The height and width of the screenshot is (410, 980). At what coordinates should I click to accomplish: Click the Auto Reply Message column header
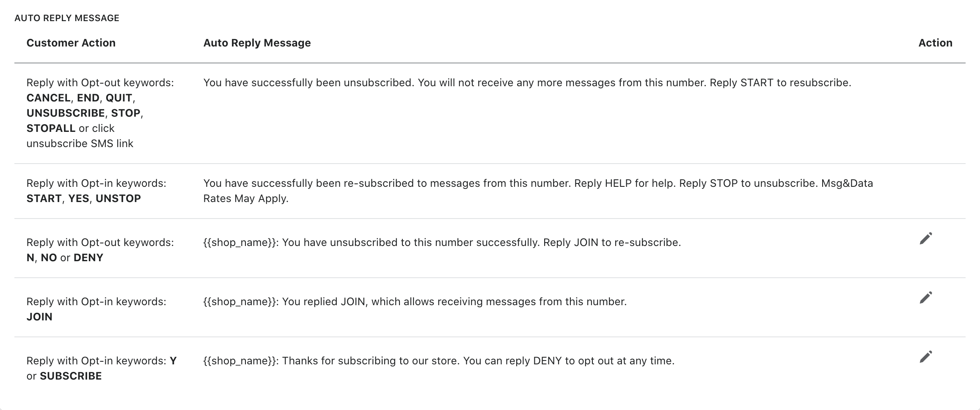[257, 43]
